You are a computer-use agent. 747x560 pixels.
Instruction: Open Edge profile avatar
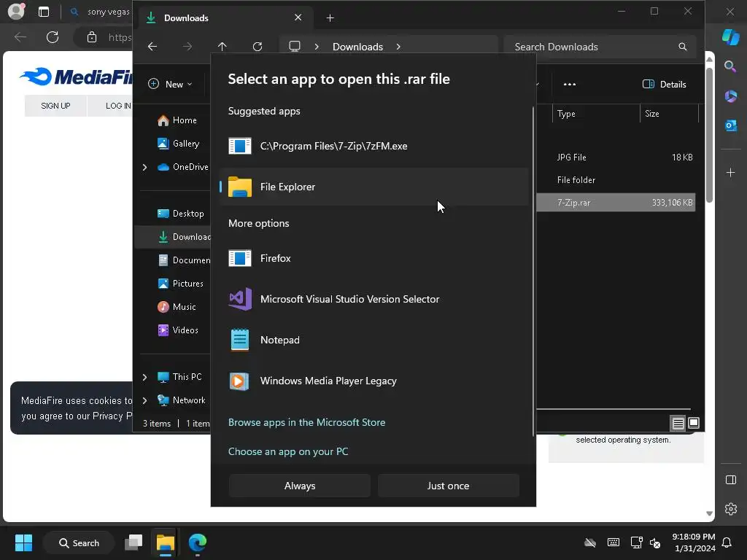tap(16, 12)
